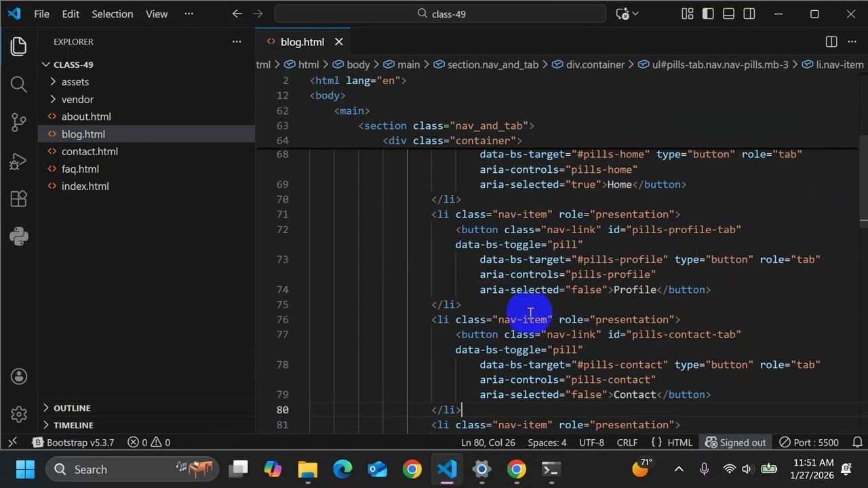This screenshot has height=488, width=868.
Task: Go to line via Ln 80, Col 26
Action: pos(488,443)
